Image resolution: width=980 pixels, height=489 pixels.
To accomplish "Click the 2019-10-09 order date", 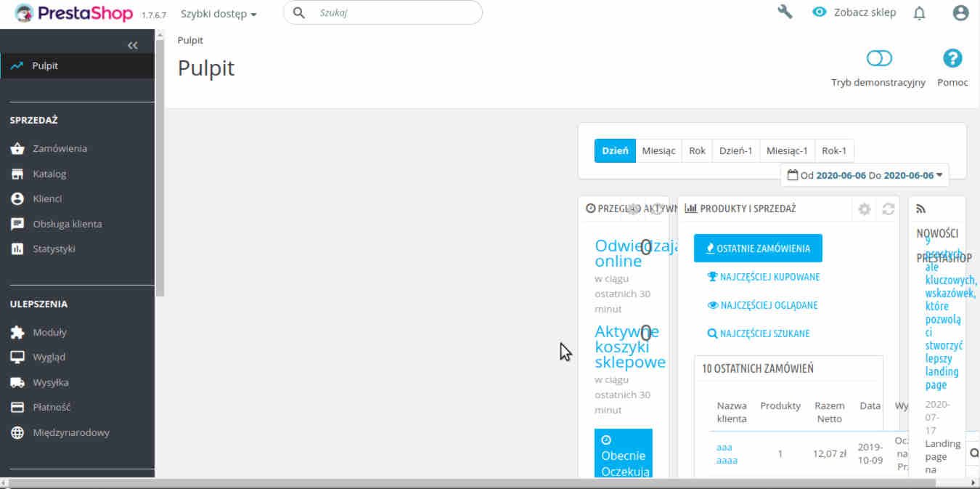I will [870, 453].
